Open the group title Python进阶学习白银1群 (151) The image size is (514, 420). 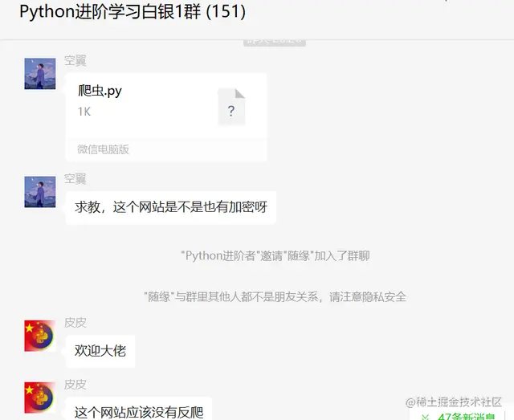[133, 11]
